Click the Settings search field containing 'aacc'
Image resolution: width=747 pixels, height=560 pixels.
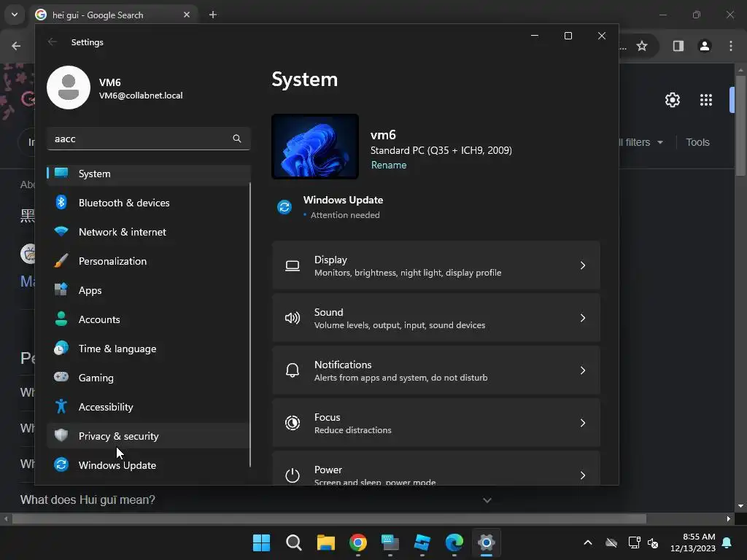tap(149, 139)
